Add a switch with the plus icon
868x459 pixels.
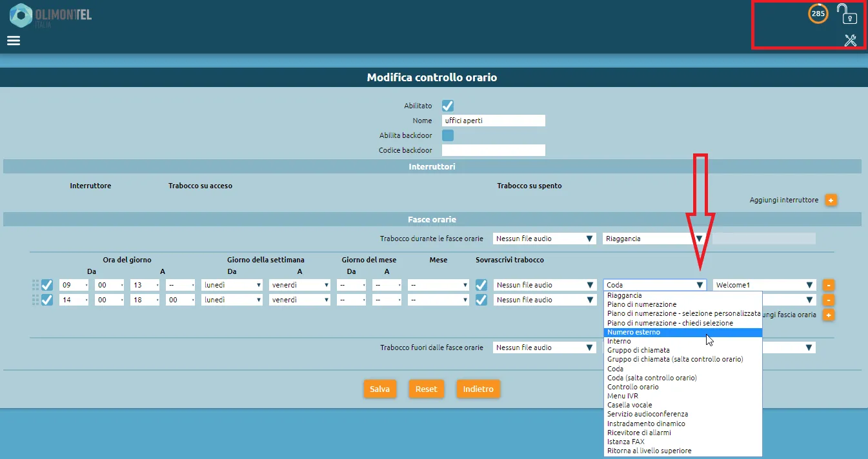[x=831, y=200]
